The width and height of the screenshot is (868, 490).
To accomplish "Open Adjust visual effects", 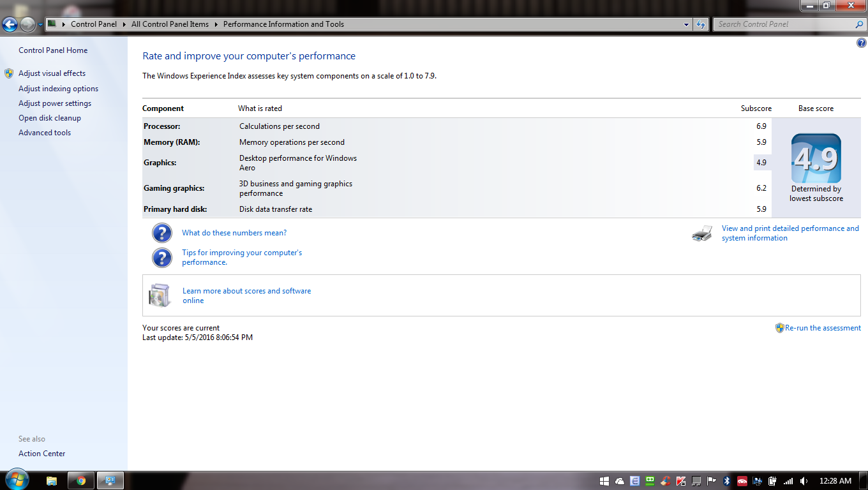I will 52,73.
